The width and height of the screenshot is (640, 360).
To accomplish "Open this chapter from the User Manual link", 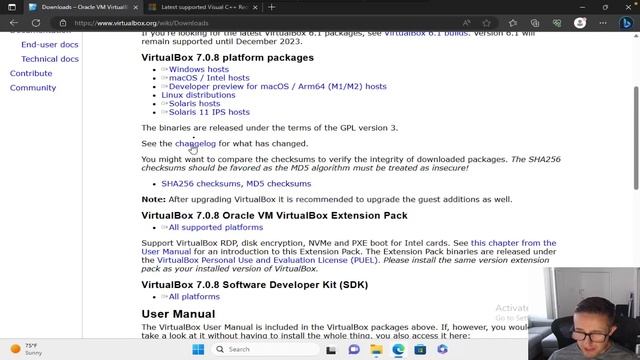I will pos(513,243).
